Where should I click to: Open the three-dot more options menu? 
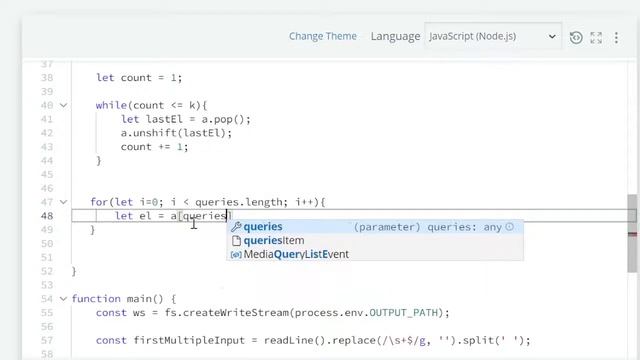pyautogui.click(x=616, y=38)
